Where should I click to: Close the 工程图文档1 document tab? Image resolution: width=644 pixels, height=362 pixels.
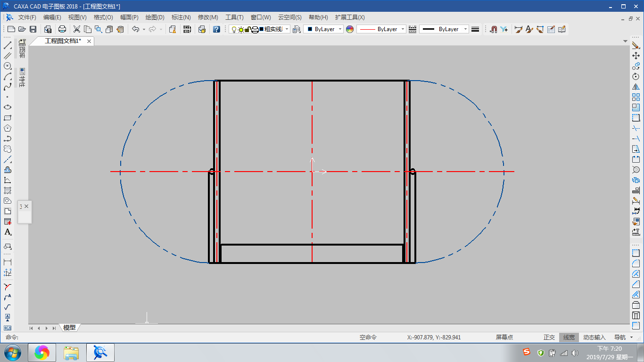(88, 41)
